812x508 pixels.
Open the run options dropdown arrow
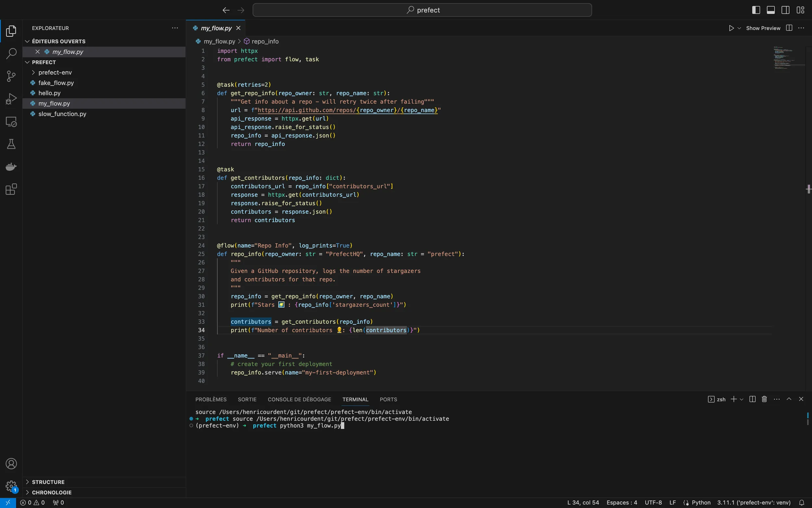739,28
